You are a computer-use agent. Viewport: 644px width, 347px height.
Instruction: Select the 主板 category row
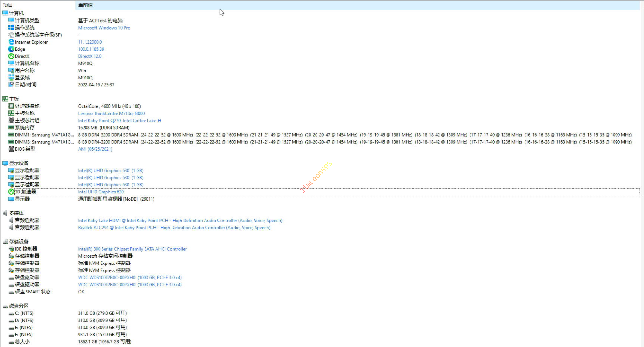(x=14, y=99)
